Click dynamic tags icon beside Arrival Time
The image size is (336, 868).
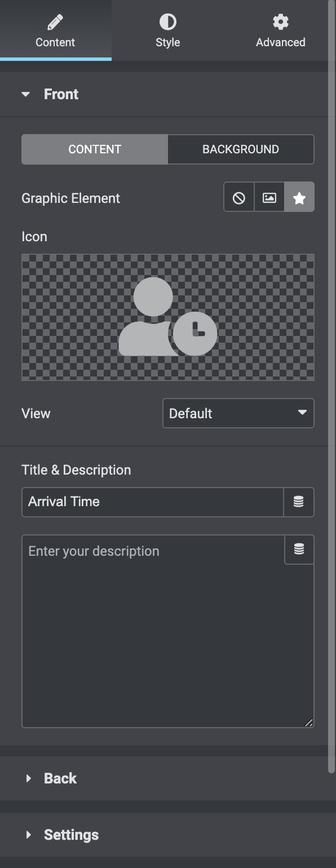[x=299, y=502]
